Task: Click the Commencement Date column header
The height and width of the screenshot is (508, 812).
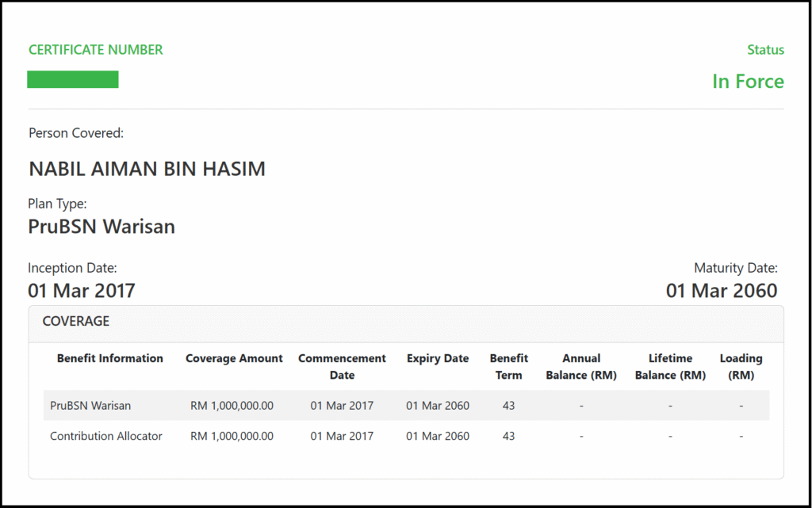Action: pos(342,366)
